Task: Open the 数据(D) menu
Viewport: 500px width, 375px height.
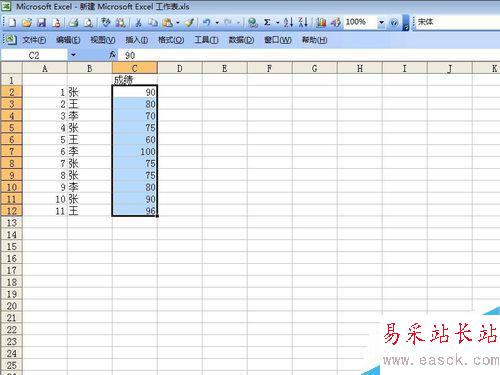Action: tap(241, 40)
